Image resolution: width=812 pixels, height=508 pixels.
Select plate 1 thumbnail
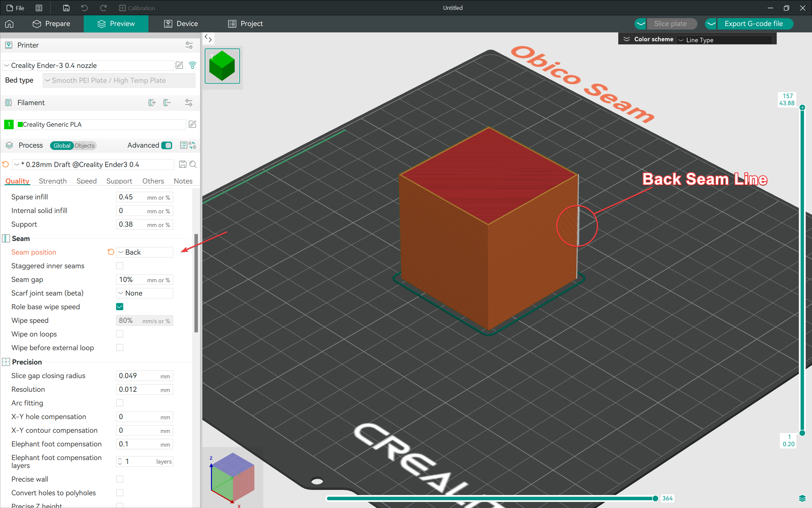(x=222, y=66)
